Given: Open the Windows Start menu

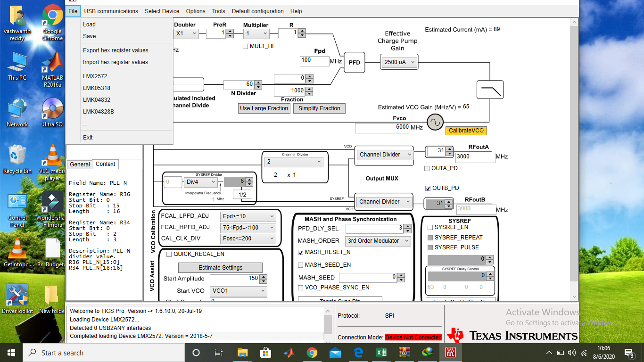Looking at the screenshot, I should (x=11, y=353).
